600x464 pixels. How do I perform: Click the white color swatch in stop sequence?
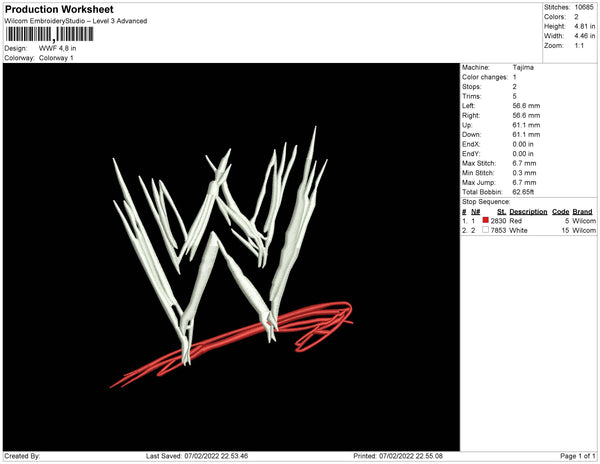(486, 230)
